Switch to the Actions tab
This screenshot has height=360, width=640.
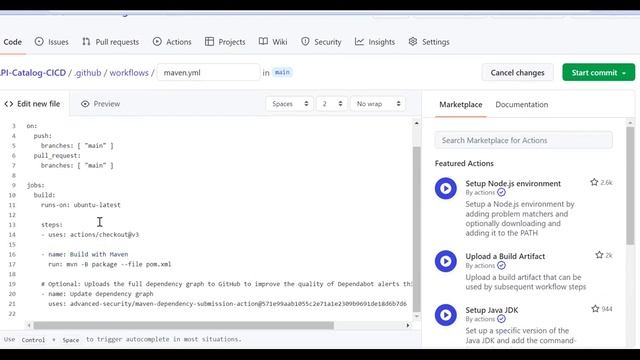(172, 42)
